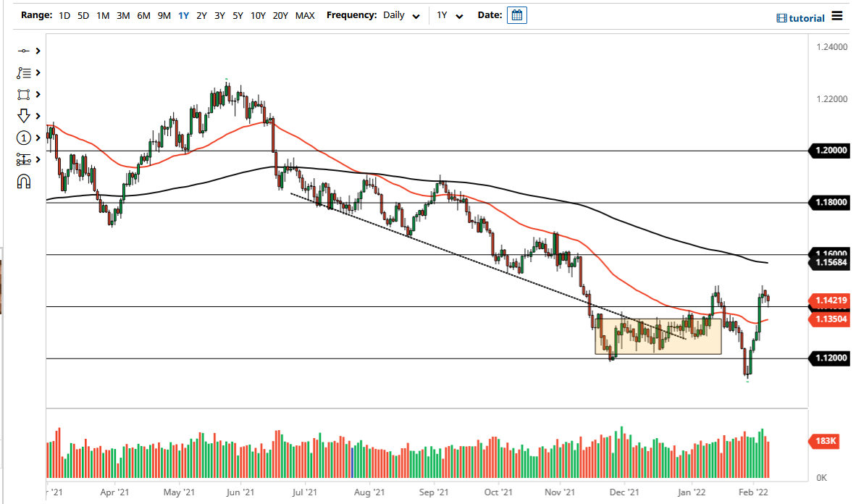Select the trend line drawing tool
The width and height of the screenshot is (856, 504).
(x=24, y=51)
